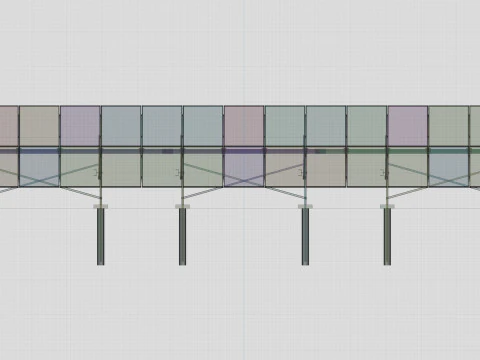Select the leftmost foundation pile in the model
480x360 pixels.
click(x=100, y=237)
